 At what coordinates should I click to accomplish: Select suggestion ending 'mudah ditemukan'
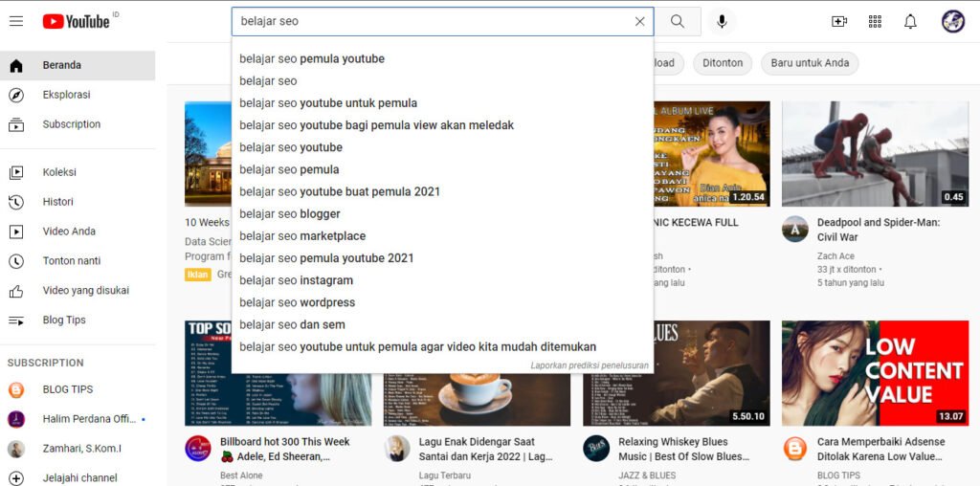[x=442, y=346]
